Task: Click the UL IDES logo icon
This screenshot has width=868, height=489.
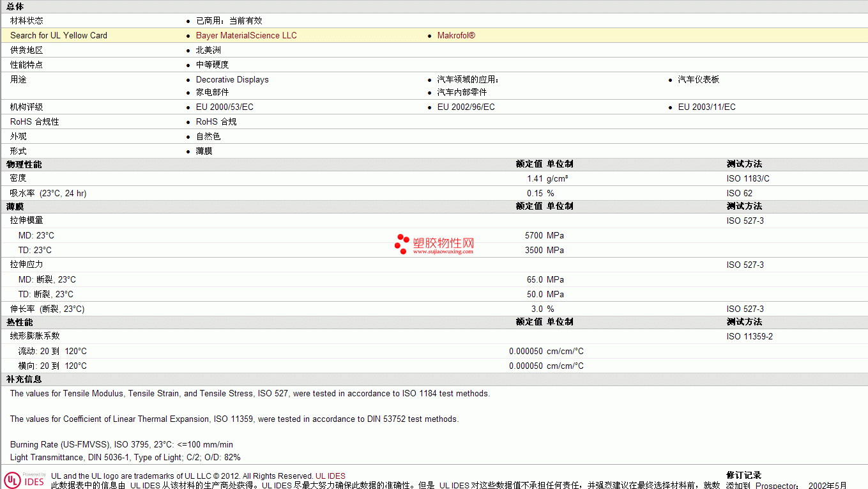Action: (25, 480)
